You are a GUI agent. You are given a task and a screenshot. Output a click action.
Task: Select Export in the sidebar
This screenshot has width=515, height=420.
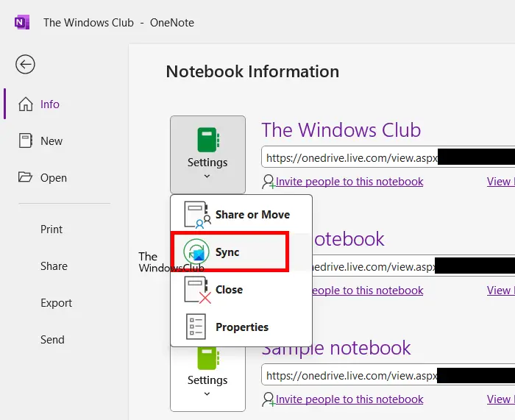point(56,303)
